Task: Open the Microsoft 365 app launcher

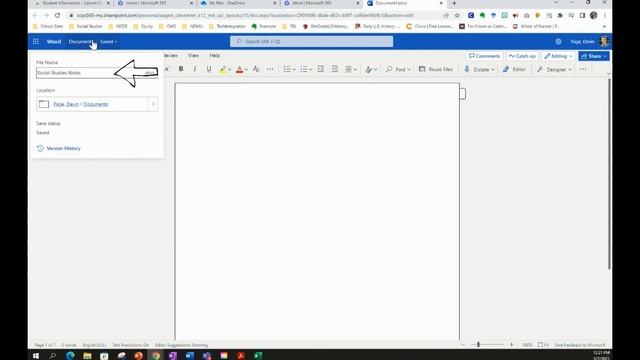Action: [x=36, y=42]
